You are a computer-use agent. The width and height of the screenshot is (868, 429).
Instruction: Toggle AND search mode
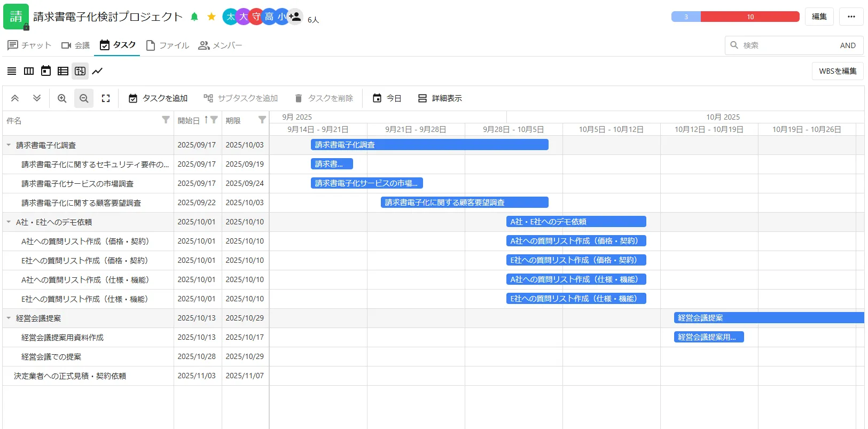pos(847,45)
